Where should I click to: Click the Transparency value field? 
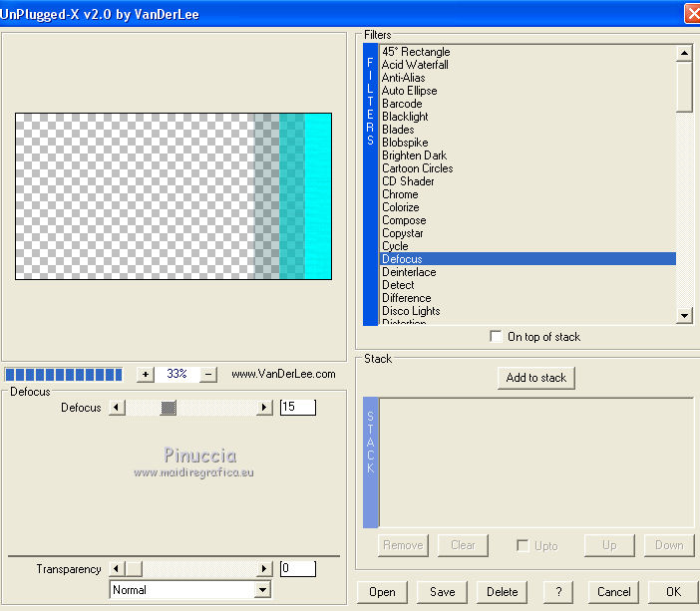pos(298,568)
